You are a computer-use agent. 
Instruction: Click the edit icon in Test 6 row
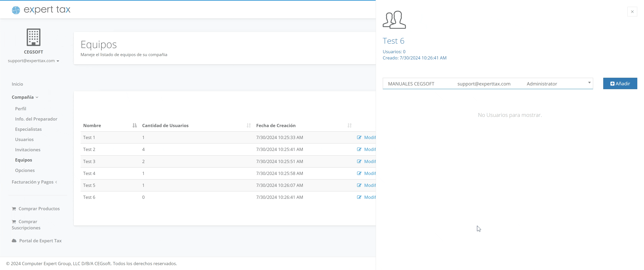[x=359, y=197]
